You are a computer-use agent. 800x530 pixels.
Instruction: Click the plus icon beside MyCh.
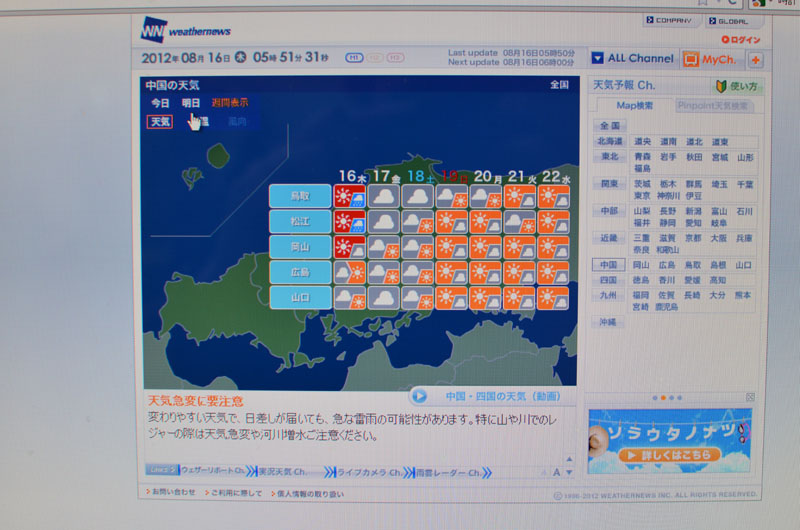pos(757,59)
